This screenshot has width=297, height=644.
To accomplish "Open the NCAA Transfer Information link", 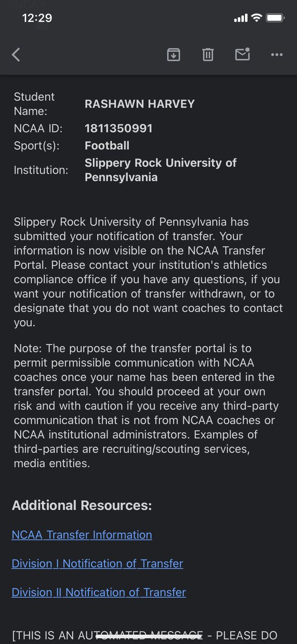I will (81, 535).
